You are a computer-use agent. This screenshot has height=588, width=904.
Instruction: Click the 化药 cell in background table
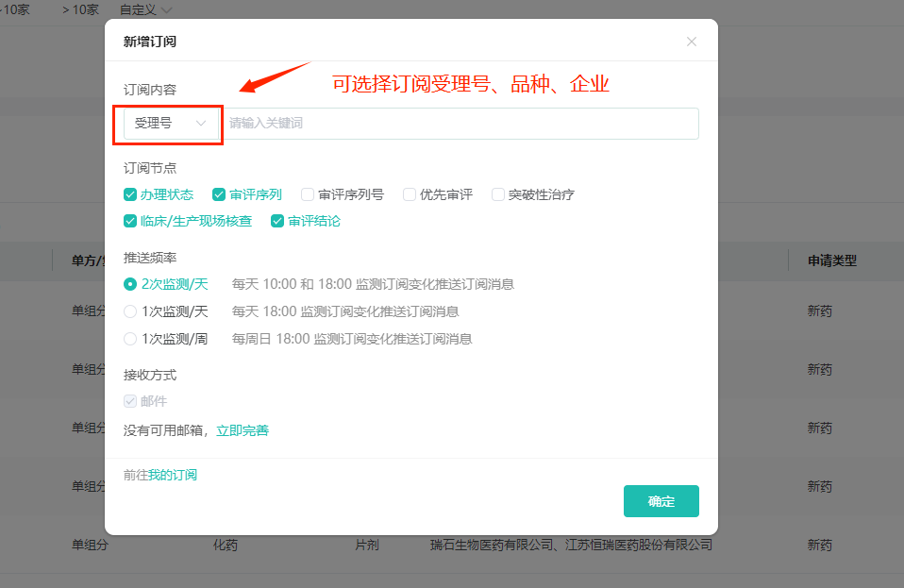(226, 545)
